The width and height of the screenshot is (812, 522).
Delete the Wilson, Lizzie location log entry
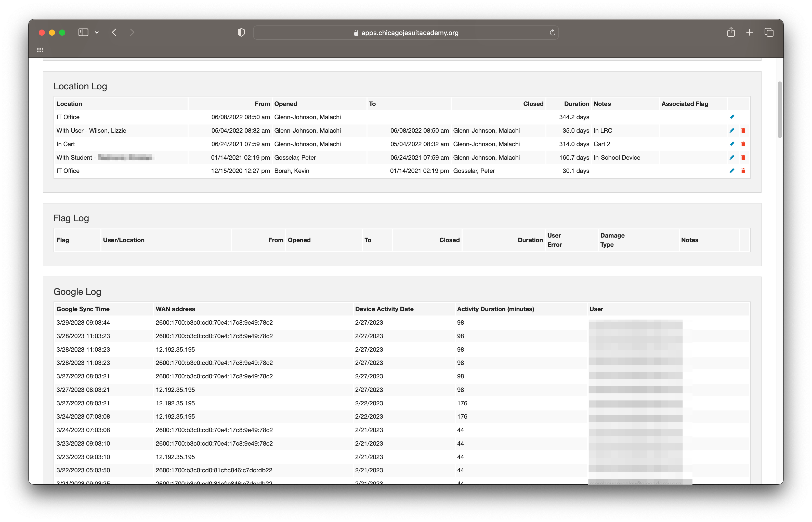tap(743, 130)
